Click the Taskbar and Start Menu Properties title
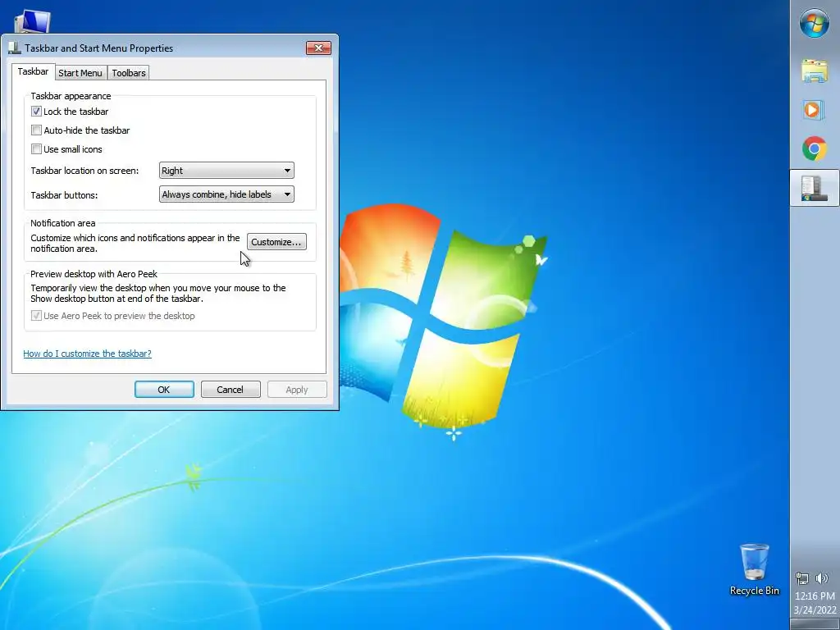The width and height of the screenshot is (840, 630). click(x=99, y=48)
